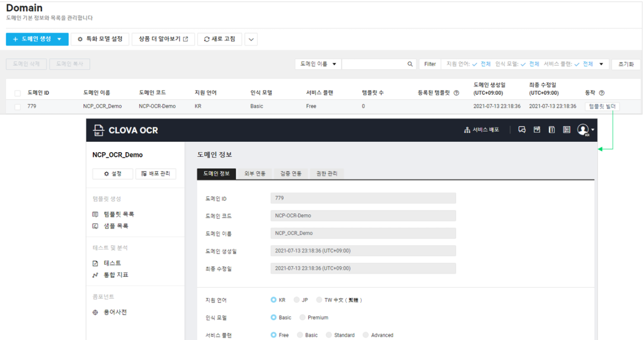Select the Free service plan radio
This screenshot has width=644, height=340.
(x=274, y=335)
